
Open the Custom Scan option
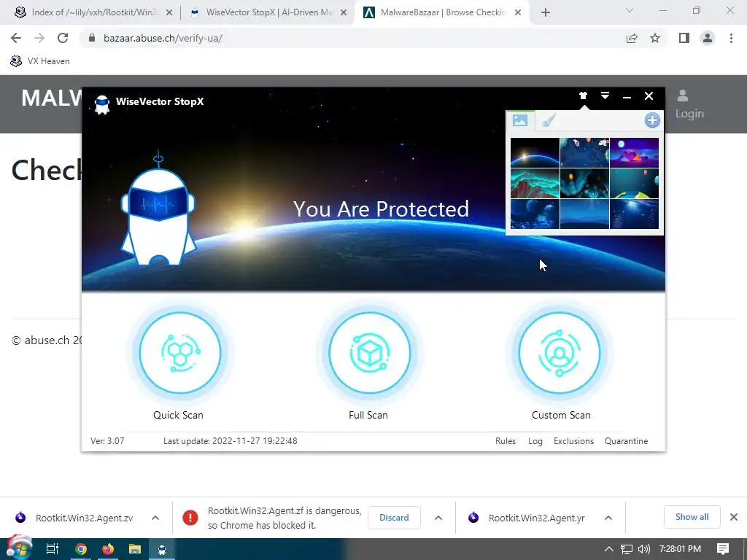click(x=560, y=353)
